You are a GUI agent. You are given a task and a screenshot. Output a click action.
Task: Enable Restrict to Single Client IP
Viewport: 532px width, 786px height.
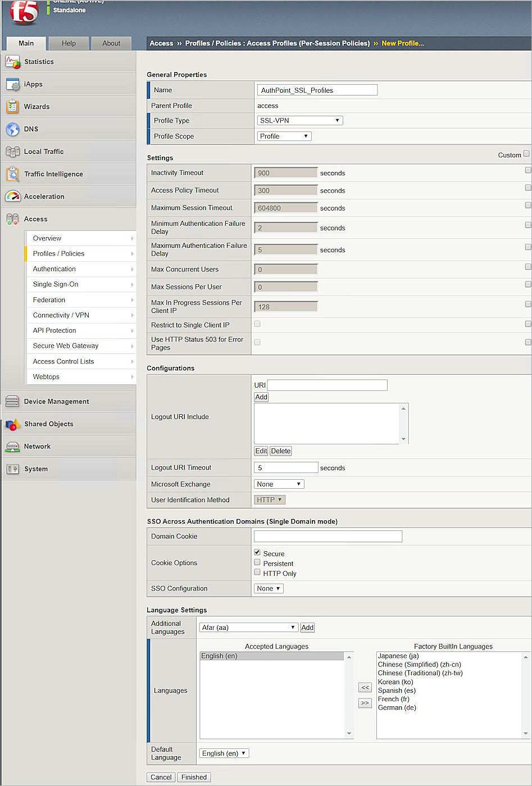[257, 324]
